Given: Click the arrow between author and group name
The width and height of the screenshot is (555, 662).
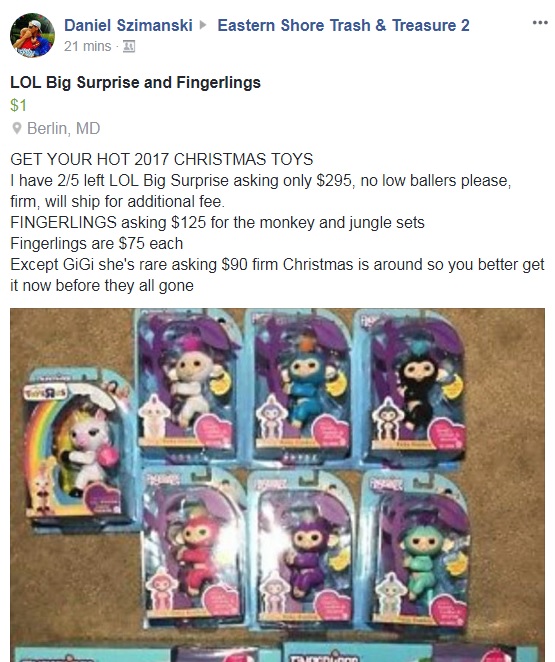Looking at the screenshot, I should point(203,25).
